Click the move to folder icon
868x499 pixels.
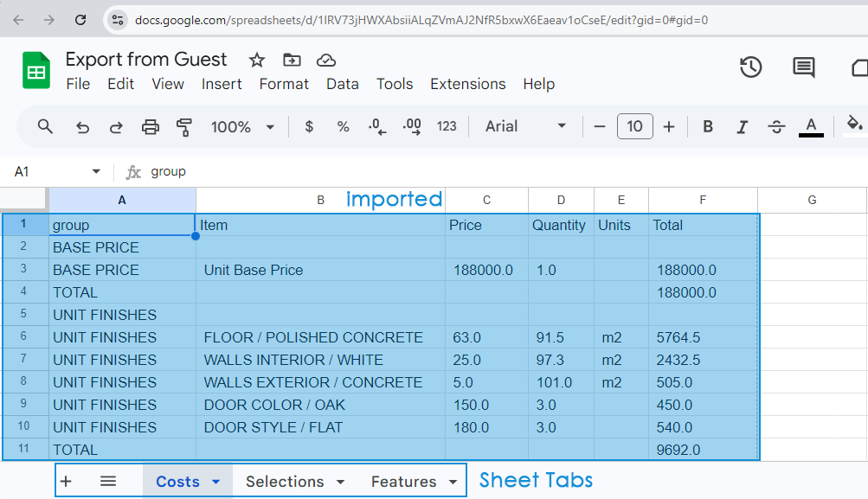coord(292,60)
